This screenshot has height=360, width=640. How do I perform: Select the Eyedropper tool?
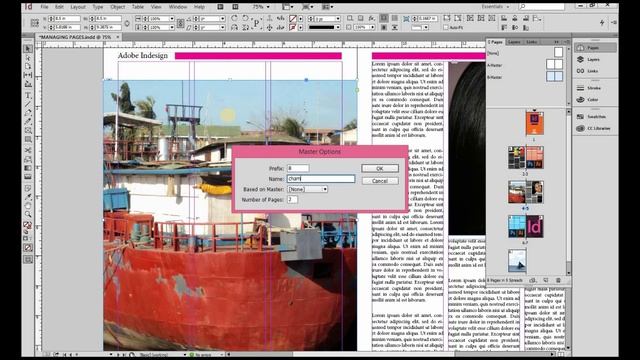click(28, 197)
